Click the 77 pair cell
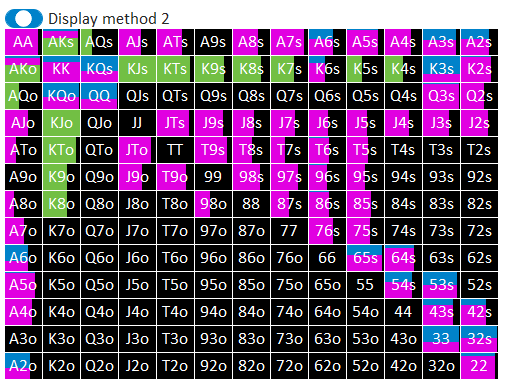This screenshot has width=508, height=388. [x=289, y=231]
